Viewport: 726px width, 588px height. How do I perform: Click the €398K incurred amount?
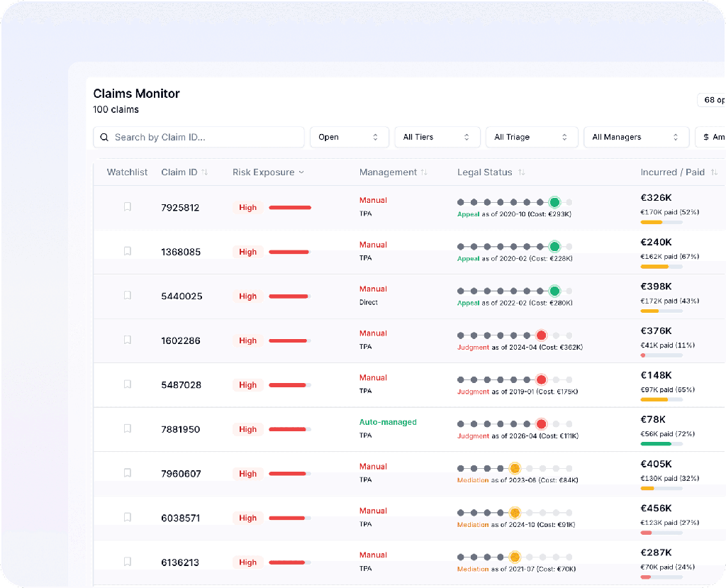656,287
